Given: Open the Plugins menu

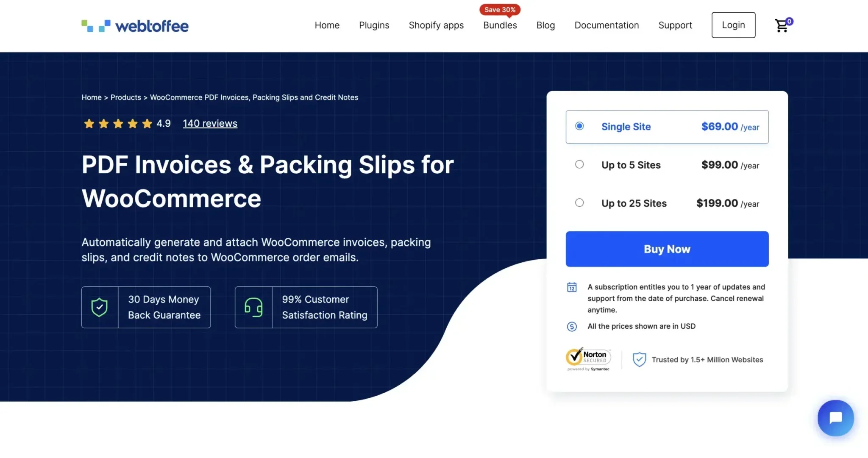Looking at the screenshot, I should point(374,25).
